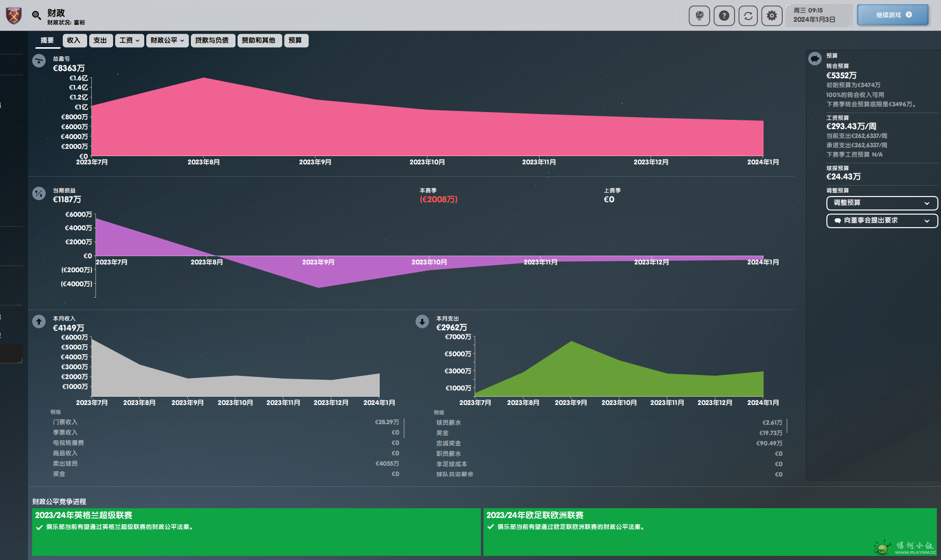941x560 pixels.
Task: Open the search magnifier icon
Action: point(36,16)
